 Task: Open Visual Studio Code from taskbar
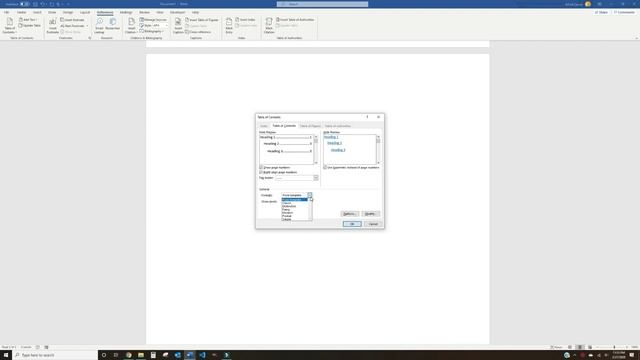[202, 355]
